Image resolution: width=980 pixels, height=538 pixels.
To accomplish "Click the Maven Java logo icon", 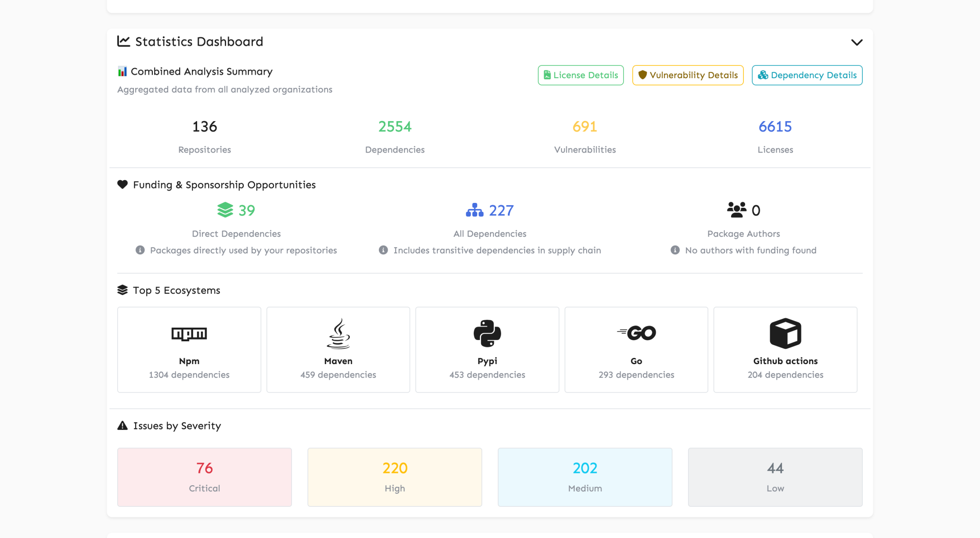I will [x=338, y=333].
